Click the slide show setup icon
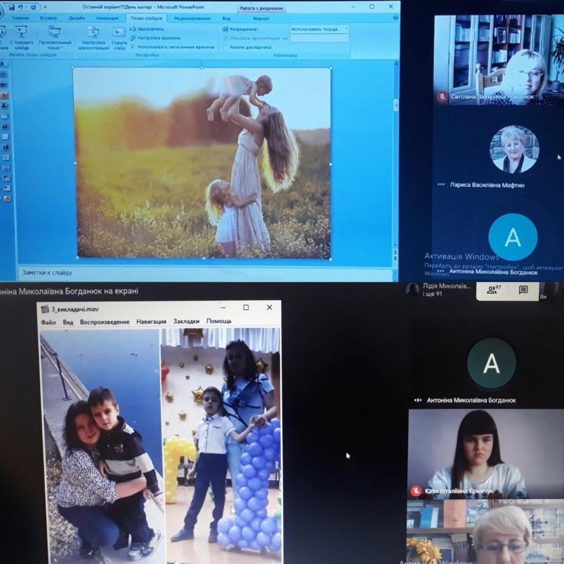The width and height of the screenshot is (564, 564). click(x=94, y=32)
